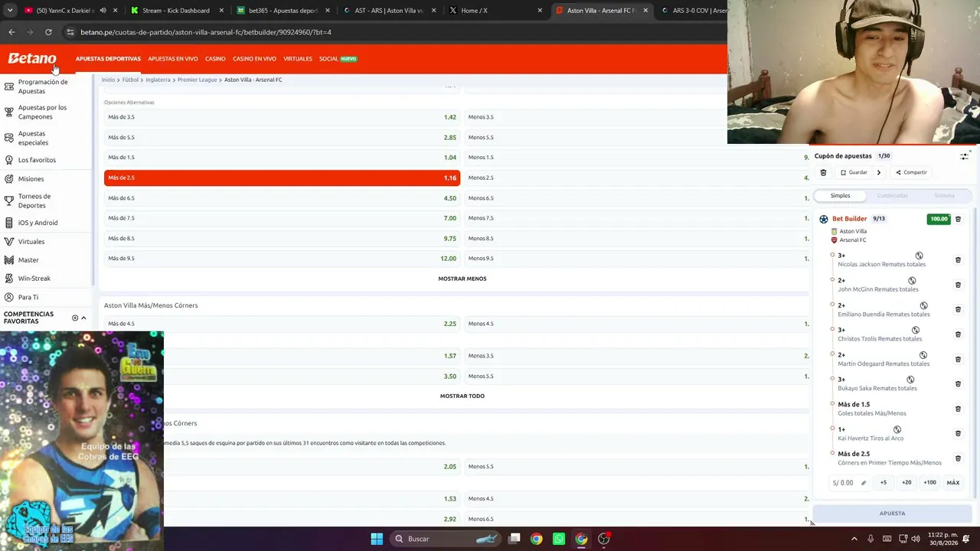Open Misiones in the left sidebar

pyautogui.click(x=31, y=179)
